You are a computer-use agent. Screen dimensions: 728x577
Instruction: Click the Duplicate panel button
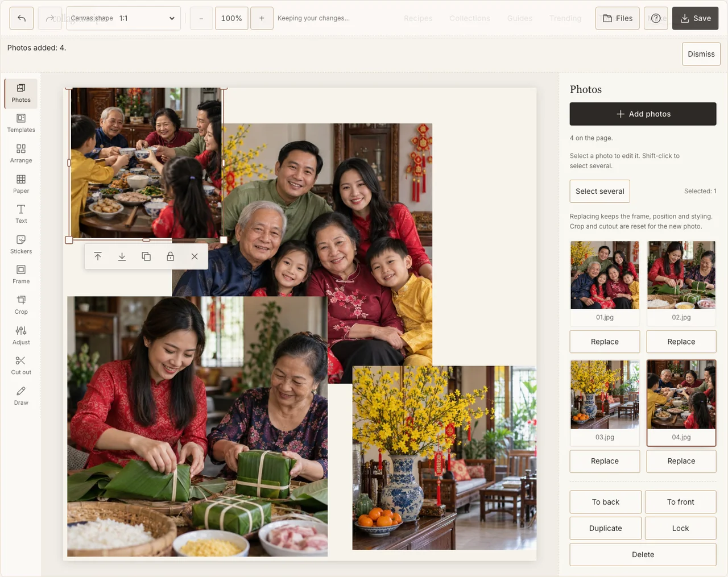coord(606,528)
